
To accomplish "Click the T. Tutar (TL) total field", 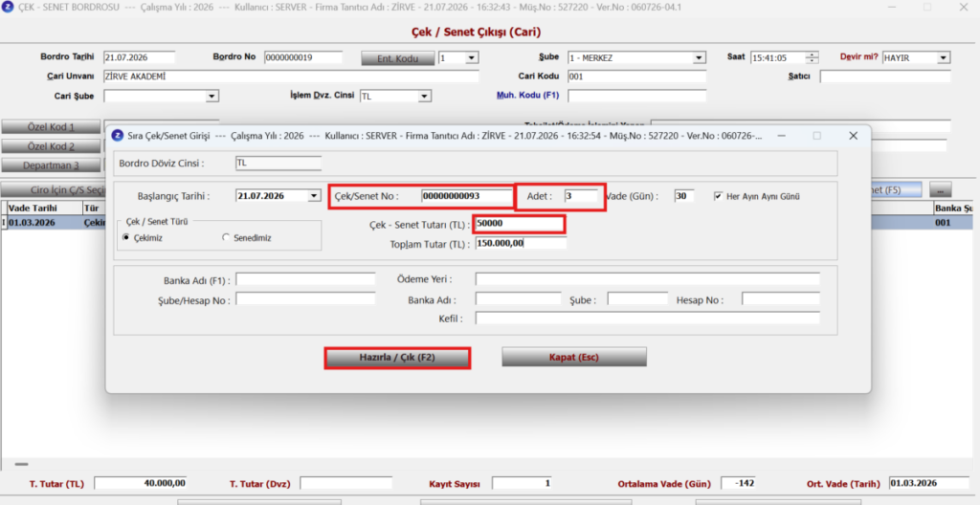I will click(141, 483).
